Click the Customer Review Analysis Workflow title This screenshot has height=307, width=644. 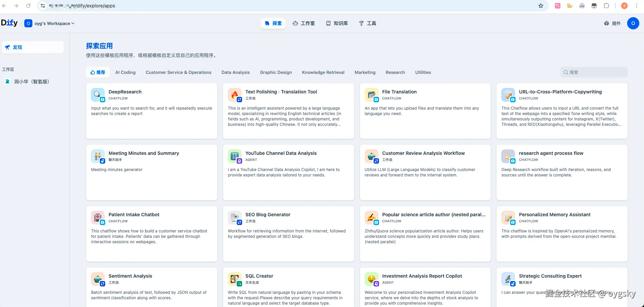[423, 153]
